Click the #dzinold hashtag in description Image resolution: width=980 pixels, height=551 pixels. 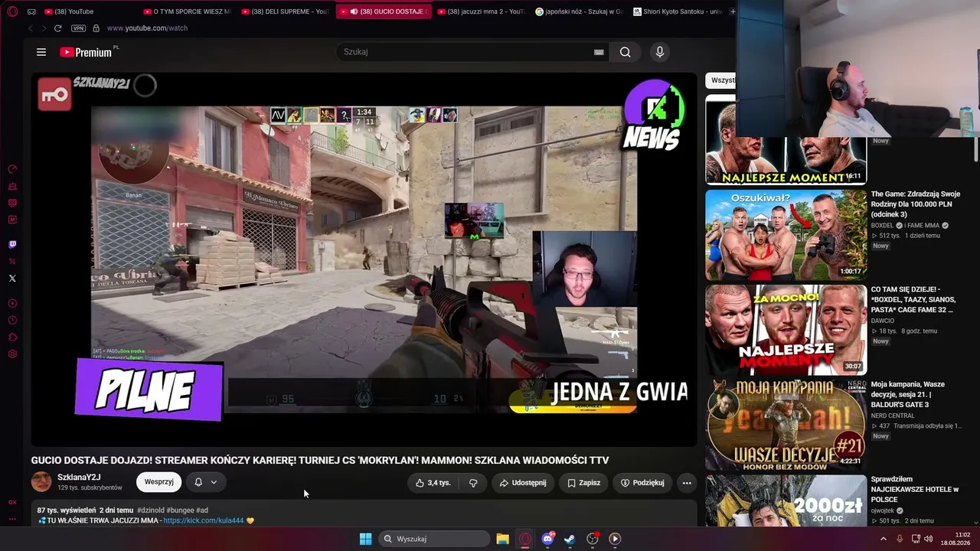click(x=151, y=510)
